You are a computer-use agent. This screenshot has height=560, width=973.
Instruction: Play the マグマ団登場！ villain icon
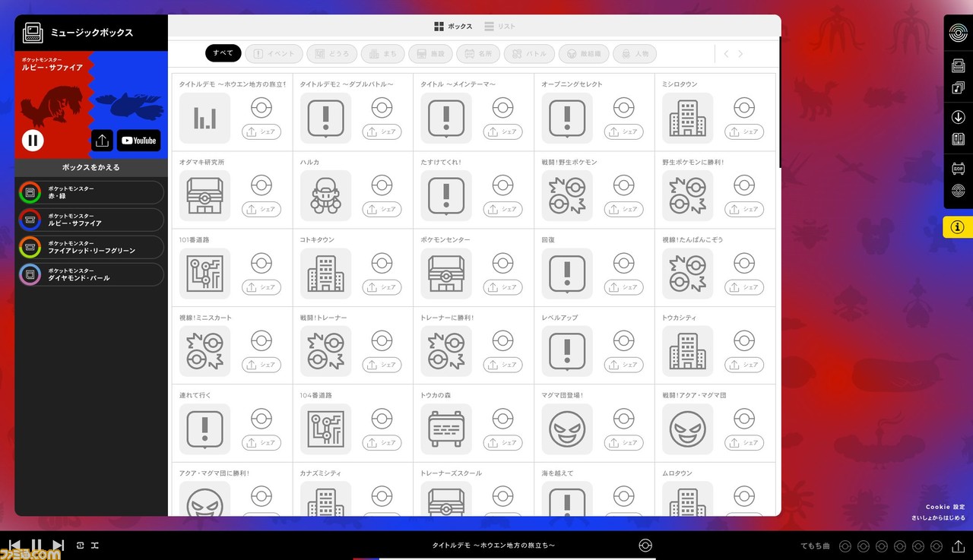[567, 429]
